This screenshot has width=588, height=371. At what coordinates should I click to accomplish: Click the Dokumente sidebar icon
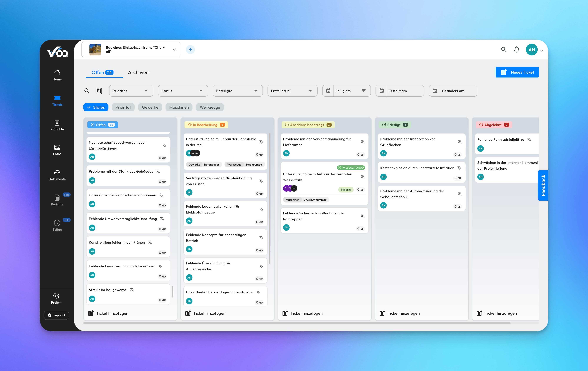(x=57, y=173)
